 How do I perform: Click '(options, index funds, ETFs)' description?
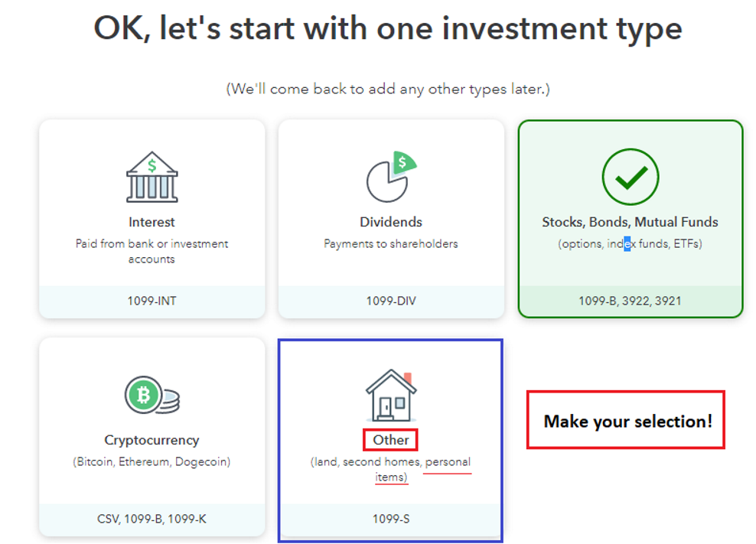pos(631,243)
